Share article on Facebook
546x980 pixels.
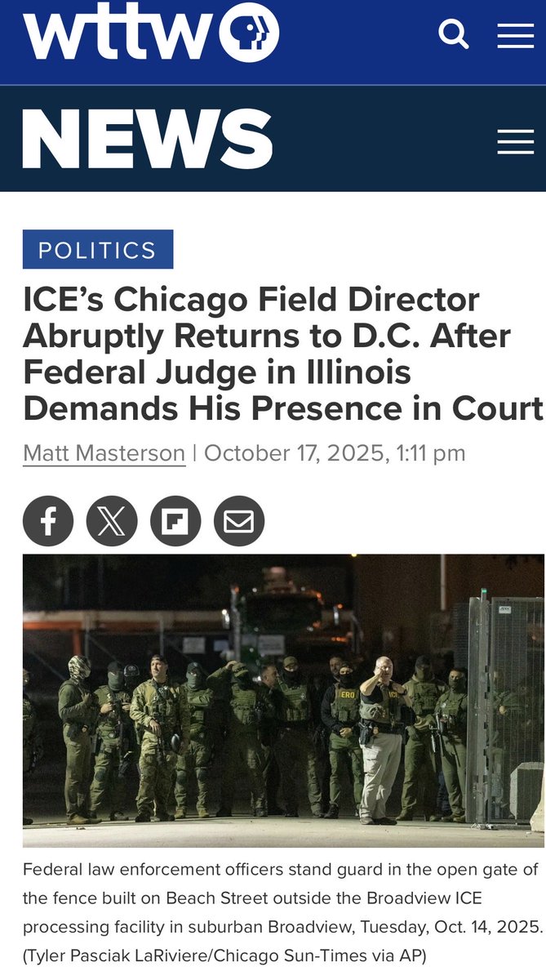[48, 521]
